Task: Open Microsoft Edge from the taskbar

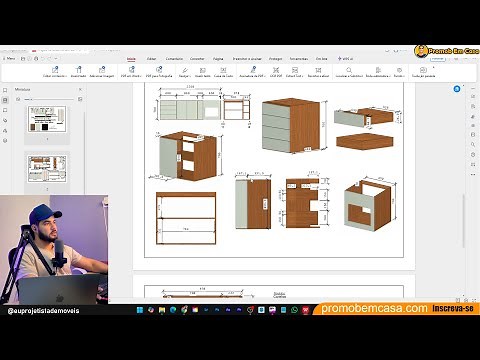Action: [173, 310]
